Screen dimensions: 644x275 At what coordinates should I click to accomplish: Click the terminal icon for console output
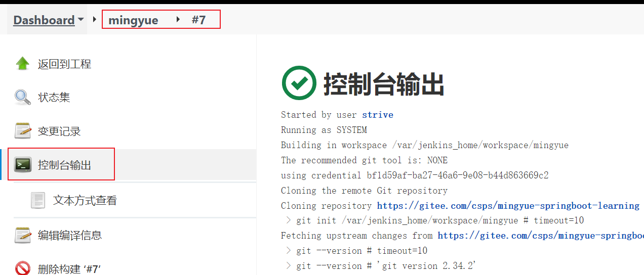pyautogui.click(x=23, y=165)
